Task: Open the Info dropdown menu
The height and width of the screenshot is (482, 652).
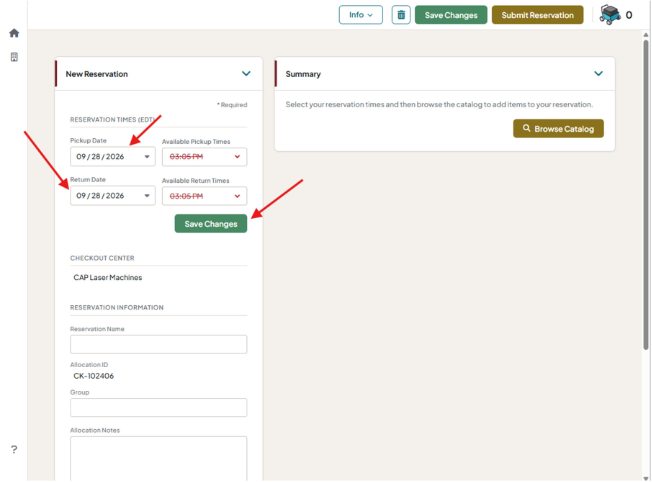Action: tap(361, 15)
